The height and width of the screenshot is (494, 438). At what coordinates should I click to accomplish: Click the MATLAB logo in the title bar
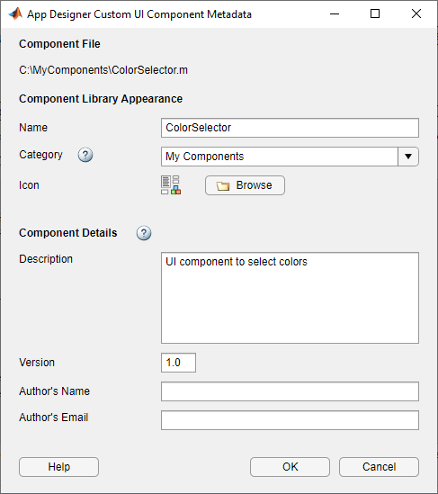tap(15, 14)
